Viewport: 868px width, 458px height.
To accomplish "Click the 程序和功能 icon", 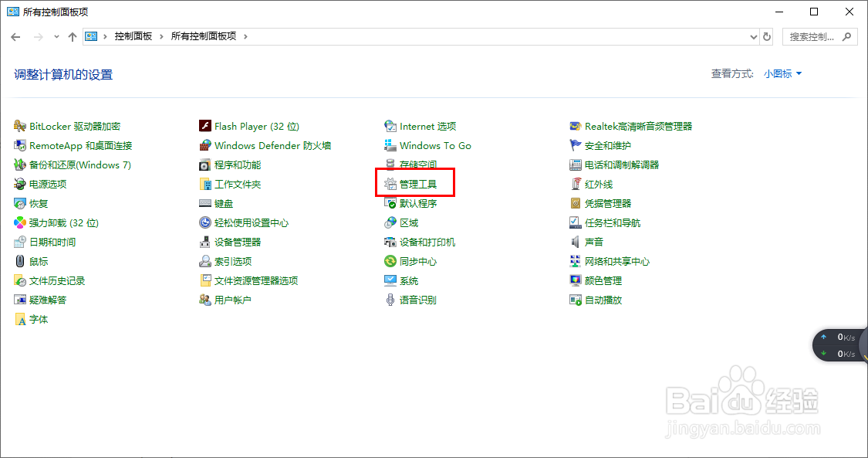I will [x=204, y=165].
